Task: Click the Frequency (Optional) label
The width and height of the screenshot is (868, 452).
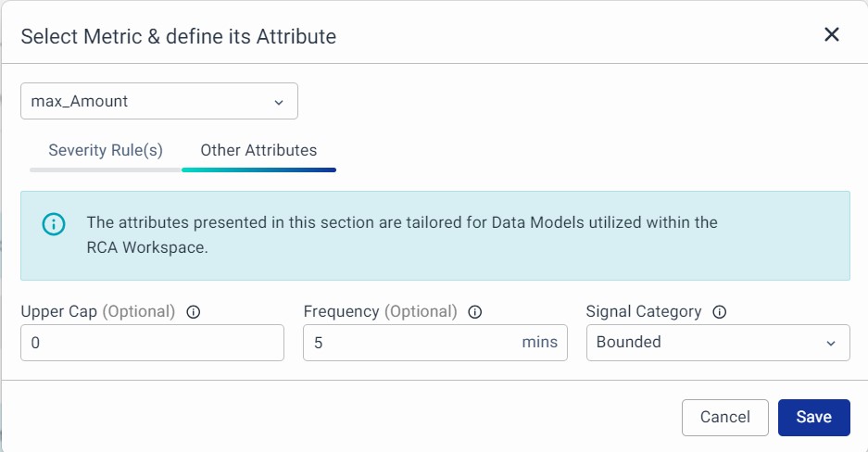Action: [x=380, y=312]
